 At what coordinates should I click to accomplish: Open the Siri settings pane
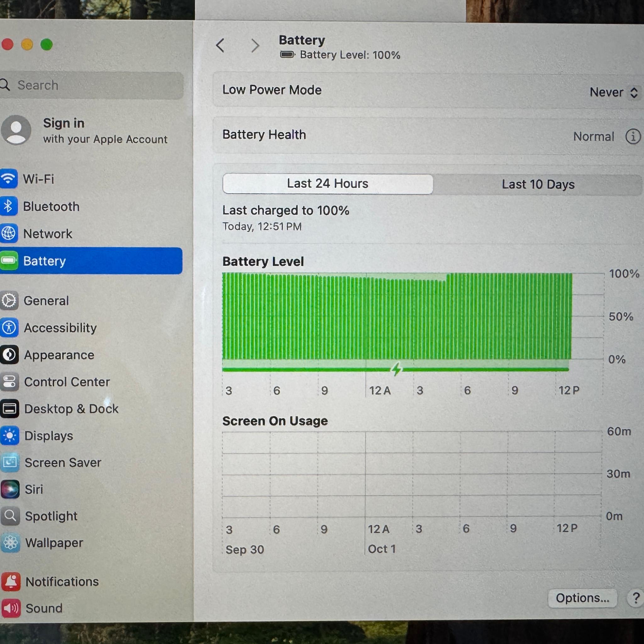[91, 489]
